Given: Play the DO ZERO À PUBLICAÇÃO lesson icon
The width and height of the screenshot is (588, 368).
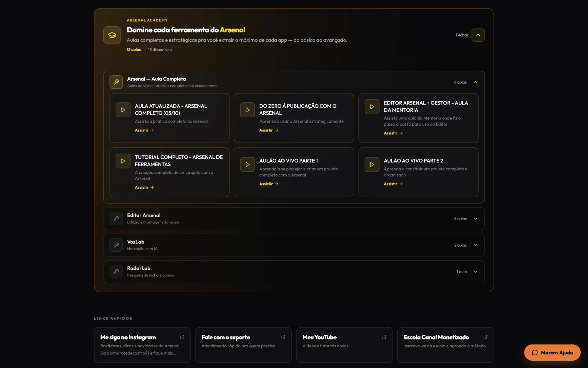Looking at the screenshot, I should coord(248,110).
